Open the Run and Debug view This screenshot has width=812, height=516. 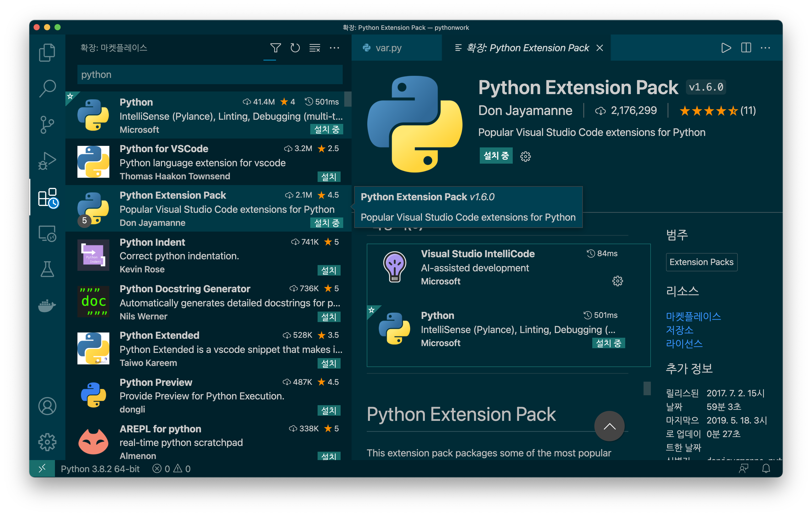(47, 161)
